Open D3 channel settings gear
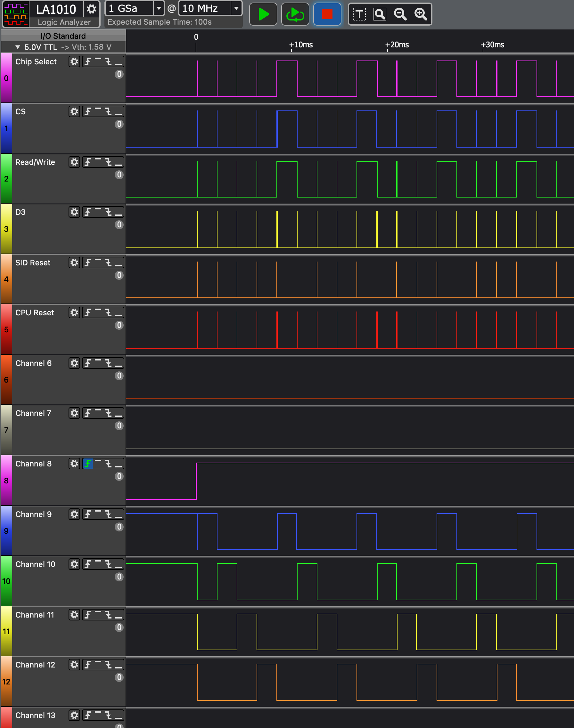The width and height of the screenshot is (574, 728). click(x=74, y=212)
